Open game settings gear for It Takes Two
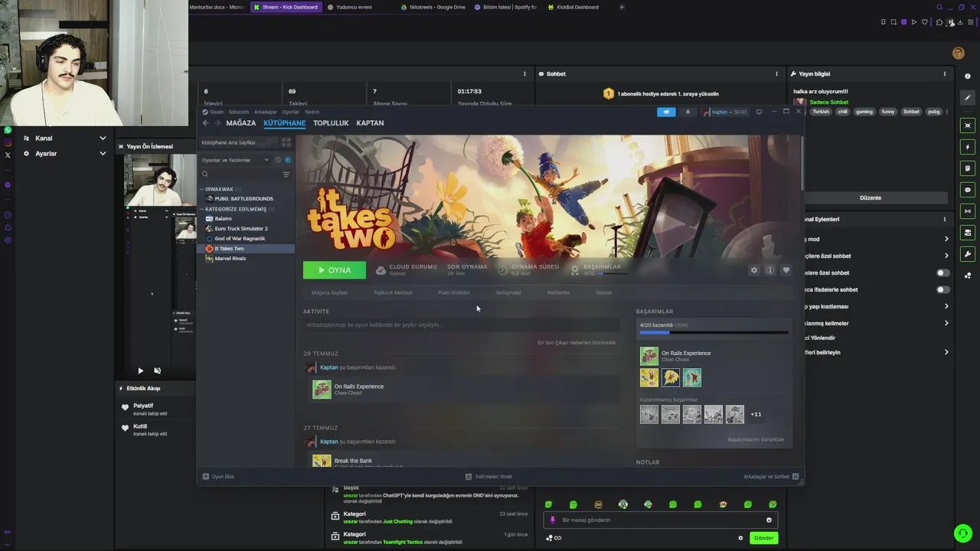980x551 pixels. [754, 270]
